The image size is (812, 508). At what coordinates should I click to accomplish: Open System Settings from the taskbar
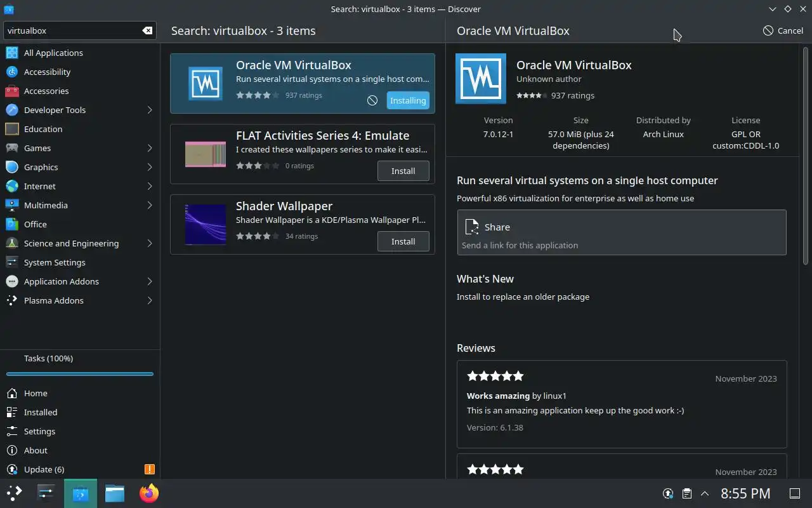pos(46,493)
